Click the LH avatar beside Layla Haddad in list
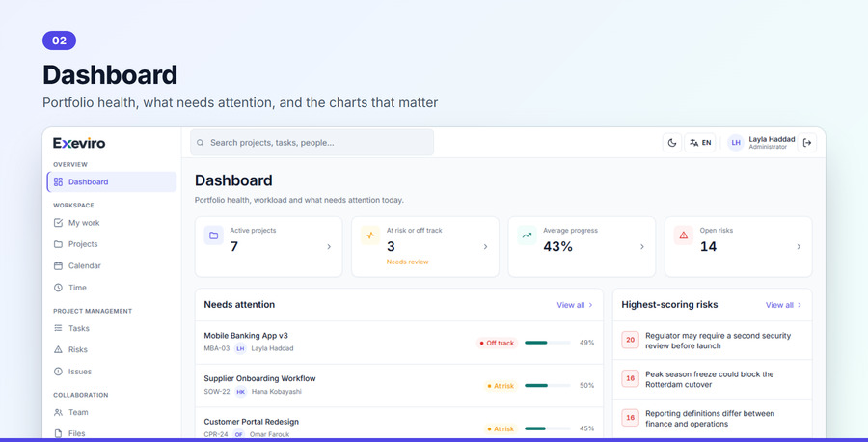 pyautogui.click(x=240, y=349)
